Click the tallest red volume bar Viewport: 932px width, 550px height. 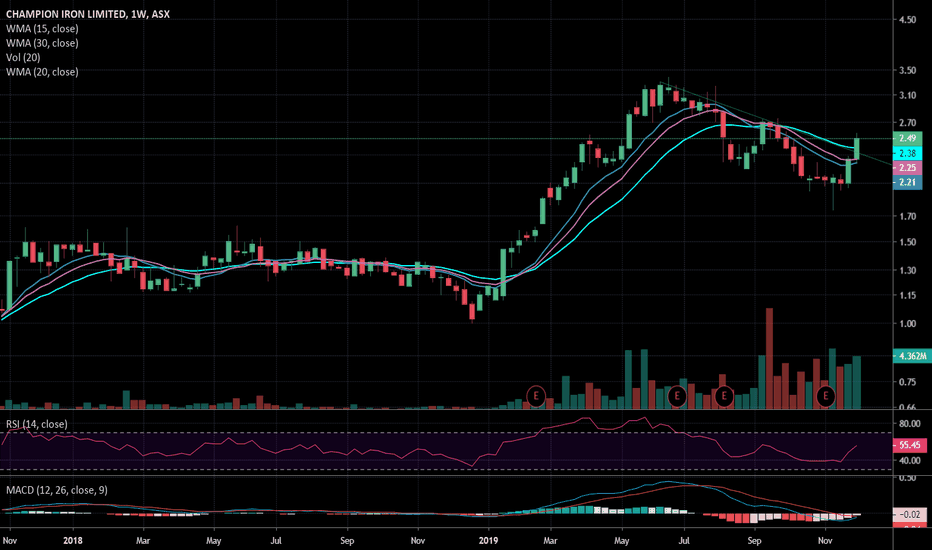point(769,359)
